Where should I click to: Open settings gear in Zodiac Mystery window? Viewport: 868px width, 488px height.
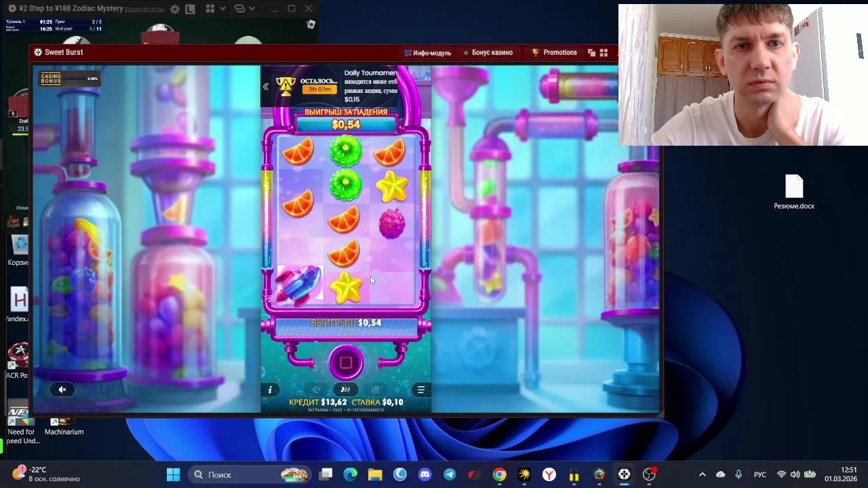tap(175, 9)
